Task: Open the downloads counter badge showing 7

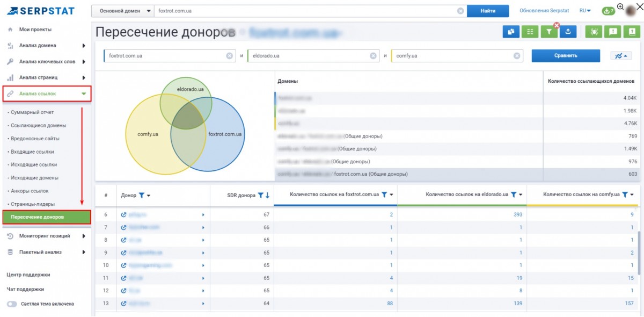Action: (608, 11)
